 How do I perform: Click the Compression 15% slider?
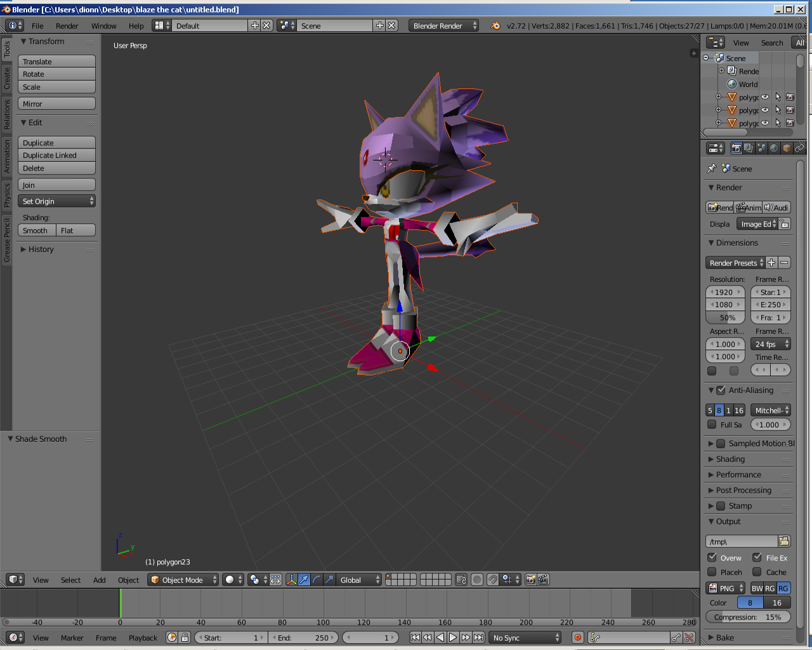click(x=749, y=616)
